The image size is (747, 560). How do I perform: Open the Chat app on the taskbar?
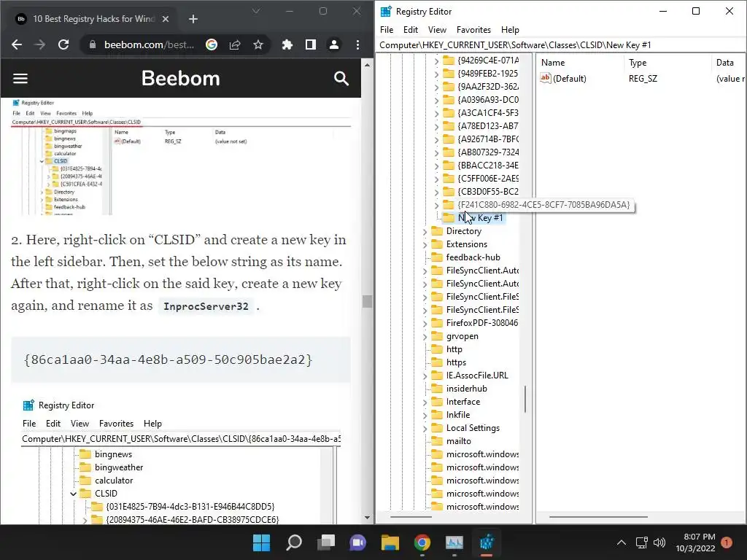click(357, 542)
